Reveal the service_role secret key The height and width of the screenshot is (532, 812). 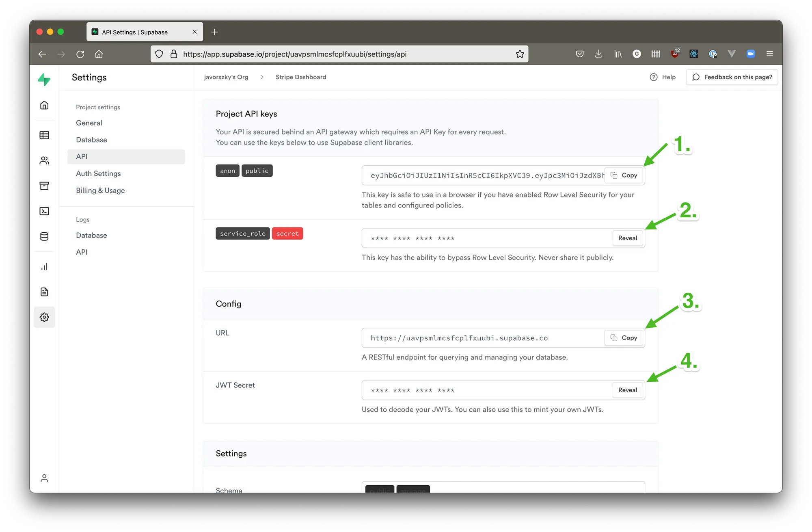point(628,238)
